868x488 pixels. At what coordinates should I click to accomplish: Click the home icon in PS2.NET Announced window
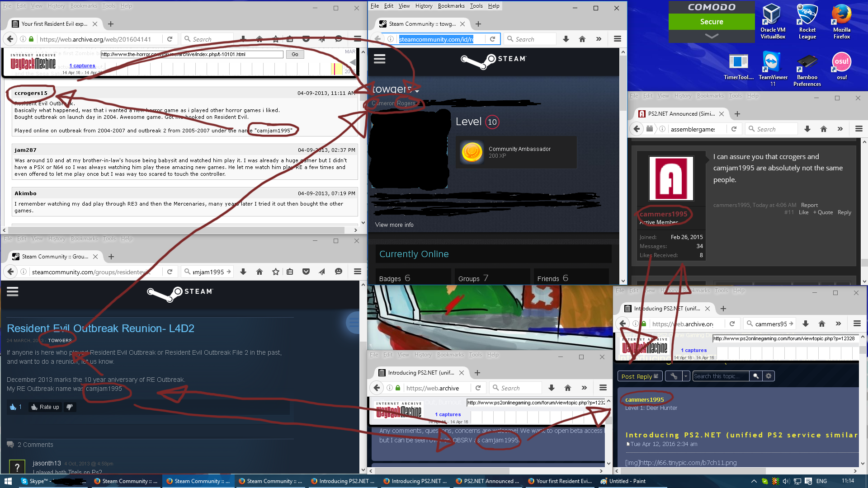(x=824, y=129)
